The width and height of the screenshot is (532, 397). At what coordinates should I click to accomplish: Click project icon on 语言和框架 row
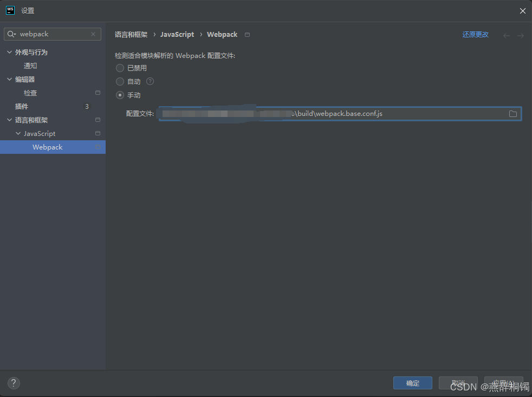click(x=98, y=120)
